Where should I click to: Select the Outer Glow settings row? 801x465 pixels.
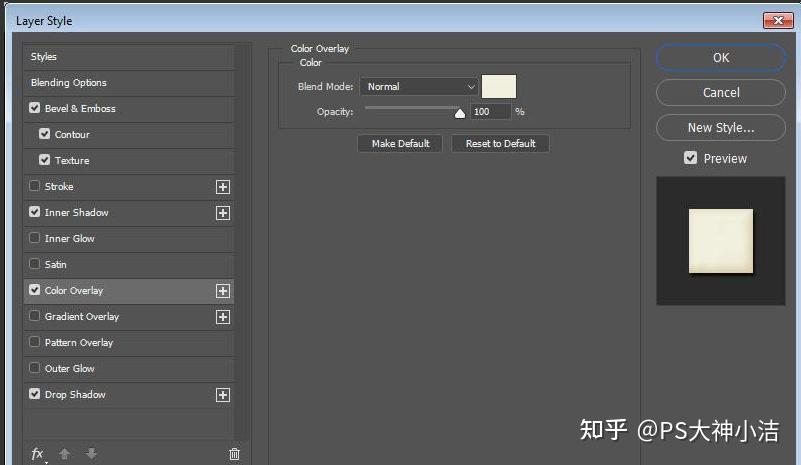coord(129,369)
